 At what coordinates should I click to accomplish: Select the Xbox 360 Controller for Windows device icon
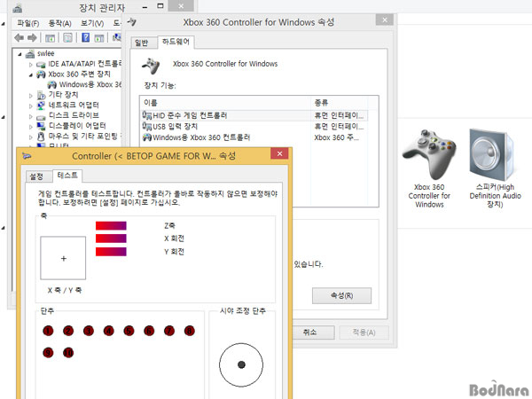click(429, 154)
